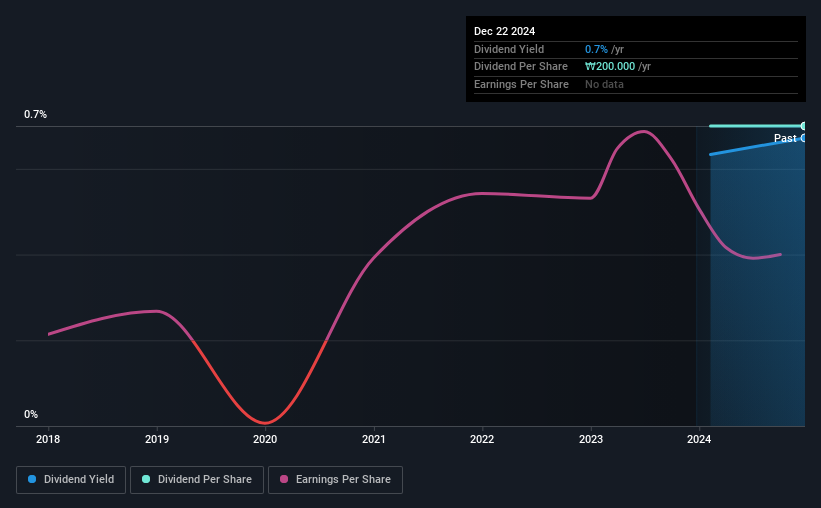
Task: Toggle the Earnings Per Share legend button
Action: pos(335,480)
